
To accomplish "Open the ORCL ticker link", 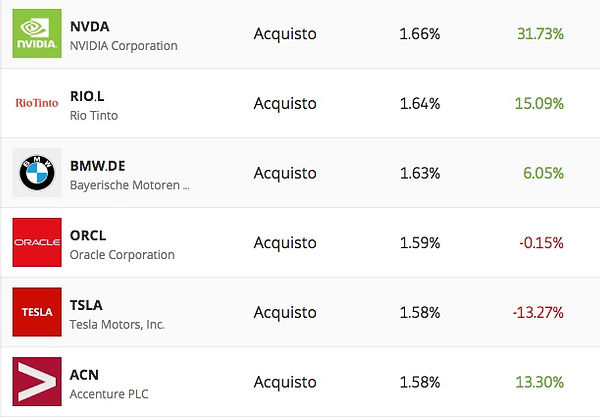I will tap(88, 235).
